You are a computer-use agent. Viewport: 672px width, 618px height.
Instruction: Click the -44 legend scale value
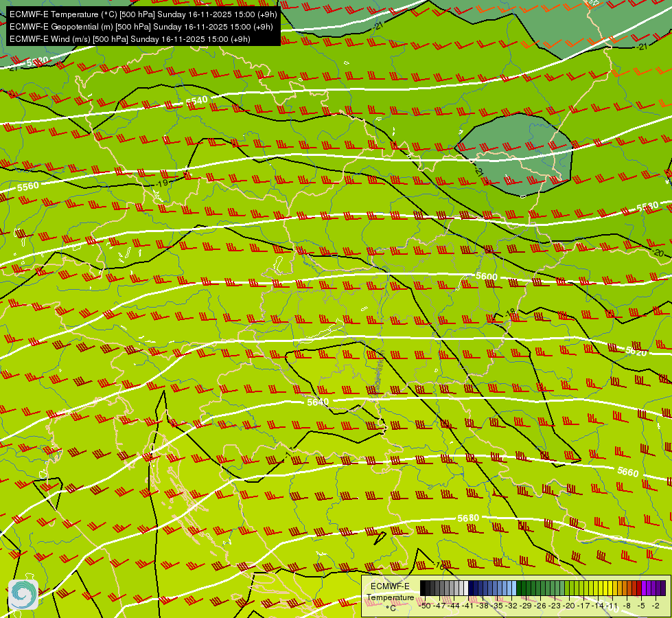(x=454, y=606)
